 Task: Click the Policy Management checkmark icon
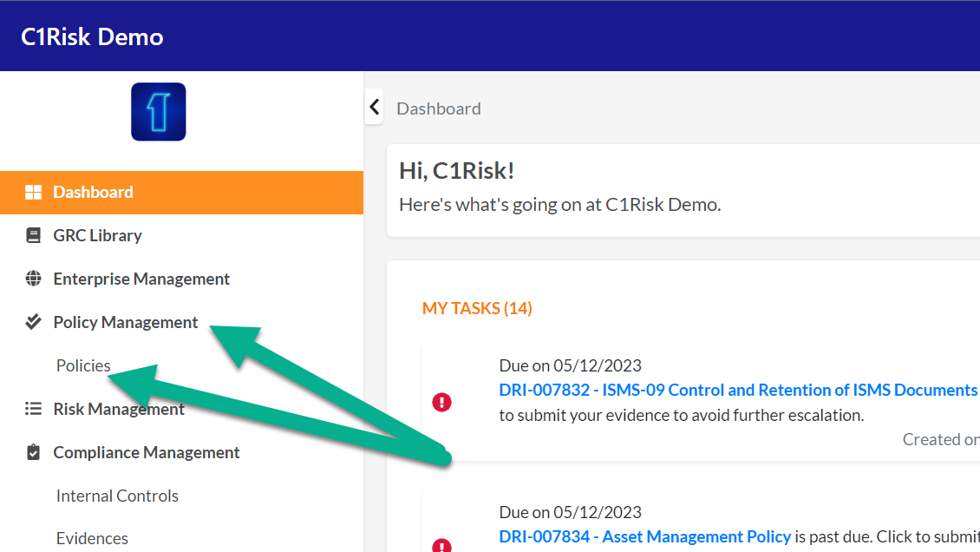tap(33, 322)
